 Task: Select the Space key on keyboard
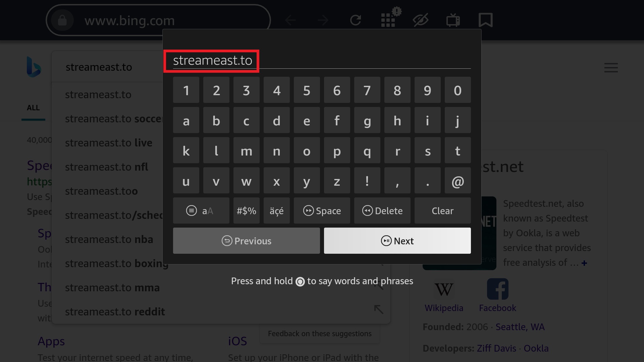point(322,210)
